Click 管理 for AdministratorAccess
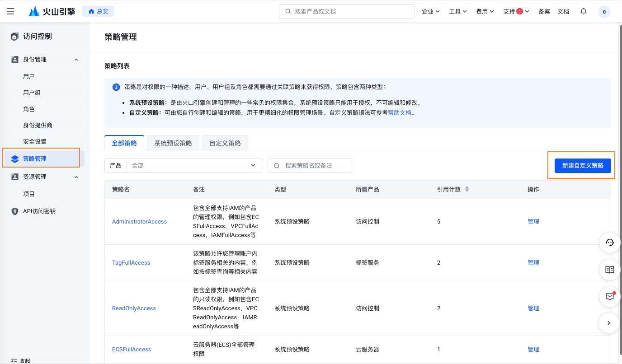The width and height of the screenshot is (622, 364). tap(533, 222)
